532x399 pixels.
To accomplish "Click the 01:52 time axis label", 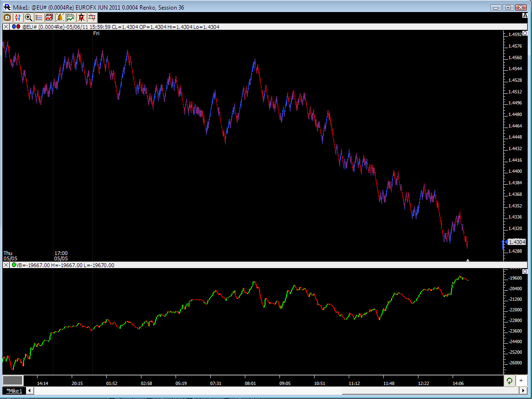I will click(x=112, y=384).
